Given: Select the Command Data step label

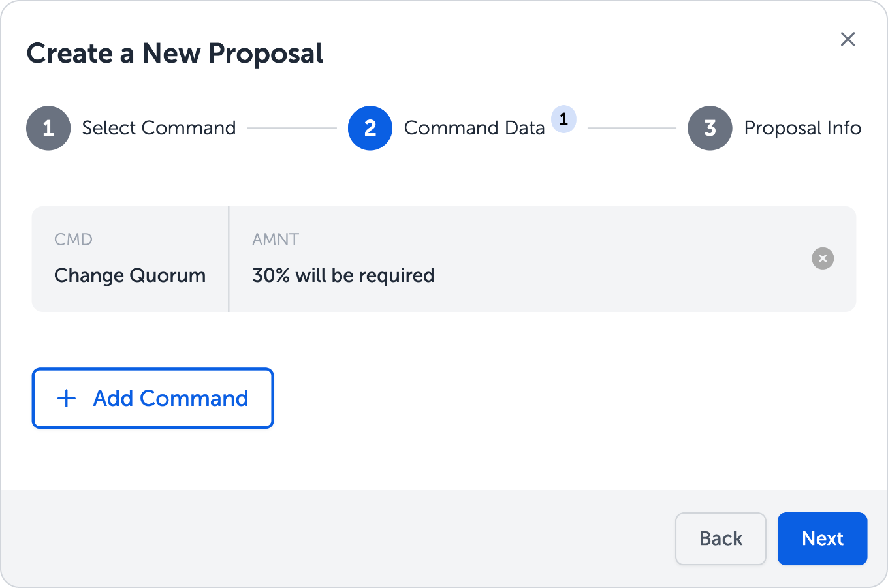Looking at the screenshot, I should point(474,128).
